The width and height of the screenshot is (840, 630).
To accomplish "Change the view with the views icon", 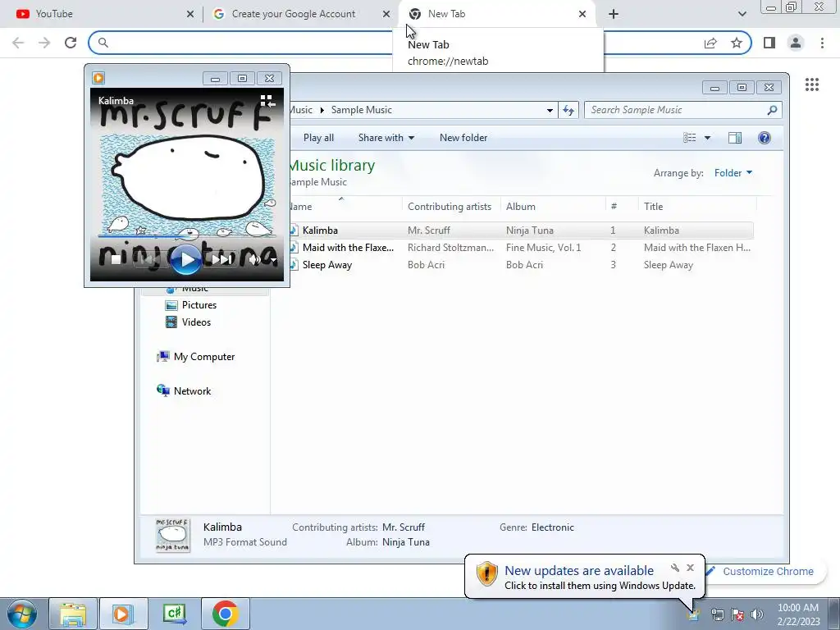I will [689, 138].
